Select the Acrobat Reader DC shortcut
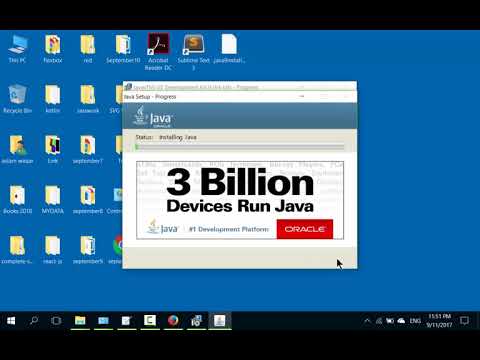Viewport: 480px width, 360px height. tap(158, 52)
